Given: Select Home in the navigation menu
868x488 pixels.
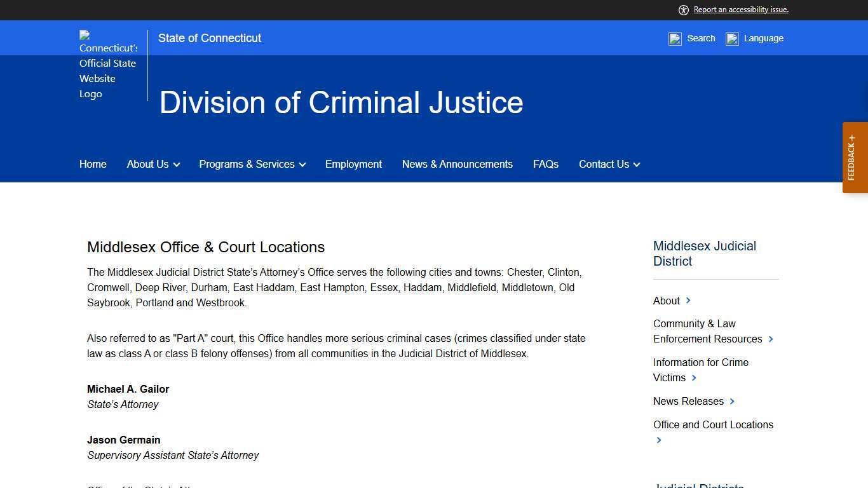Looking at the screenshot, I should pos(93,164).
